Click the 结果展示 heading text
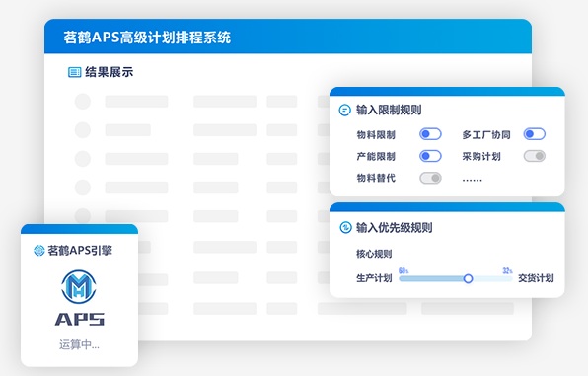The height and width of the screenshot is (376, 588). coord(110,72)
